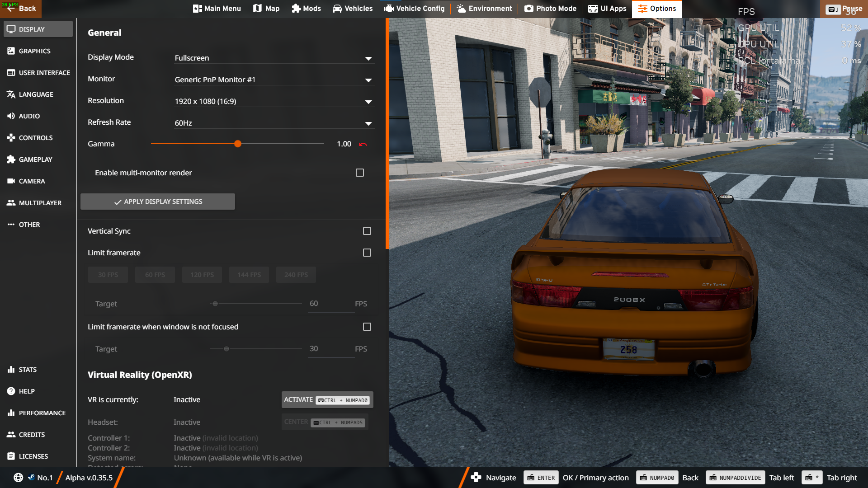Open the Photo Mode tab
868x488 pixels.
550,9
